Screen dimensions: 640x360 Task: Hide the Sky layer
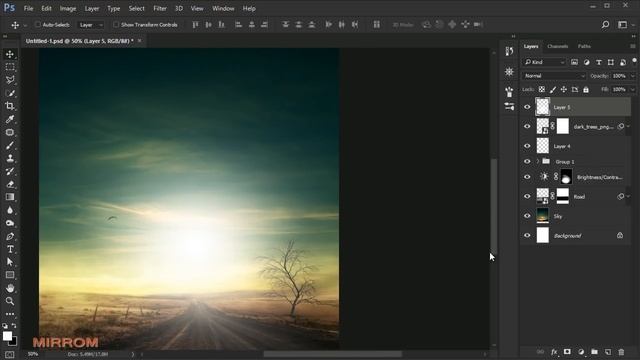[527, 216]
